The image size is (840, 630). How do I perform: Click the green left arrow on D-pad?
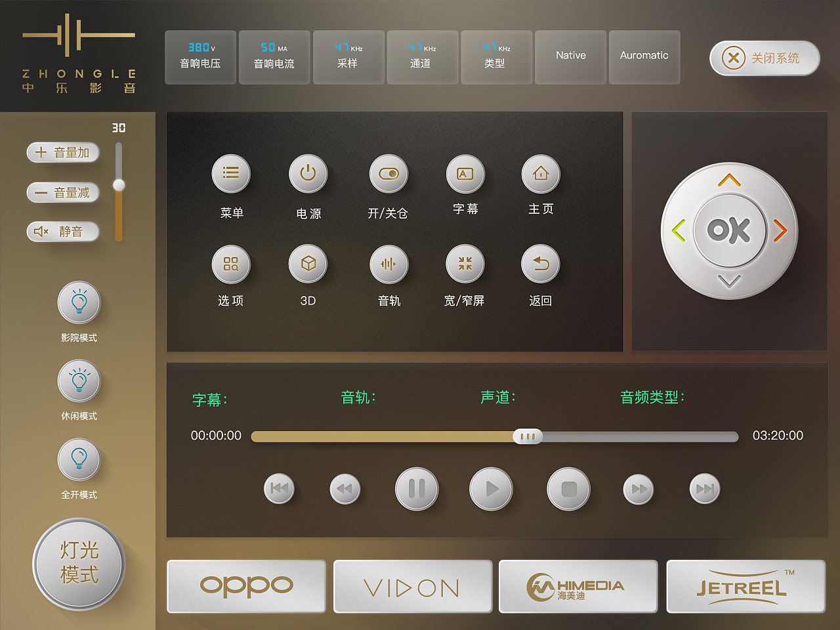pos(679,230)
